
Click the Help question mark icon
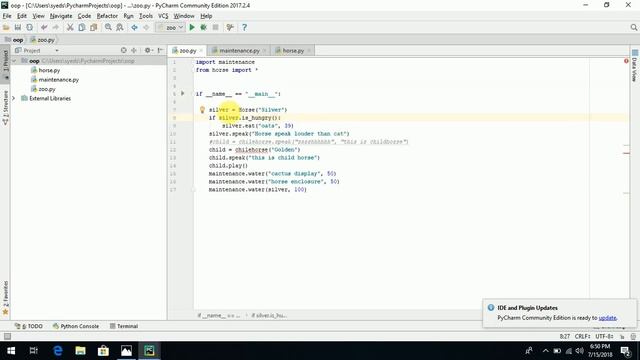tap(244, 27)
